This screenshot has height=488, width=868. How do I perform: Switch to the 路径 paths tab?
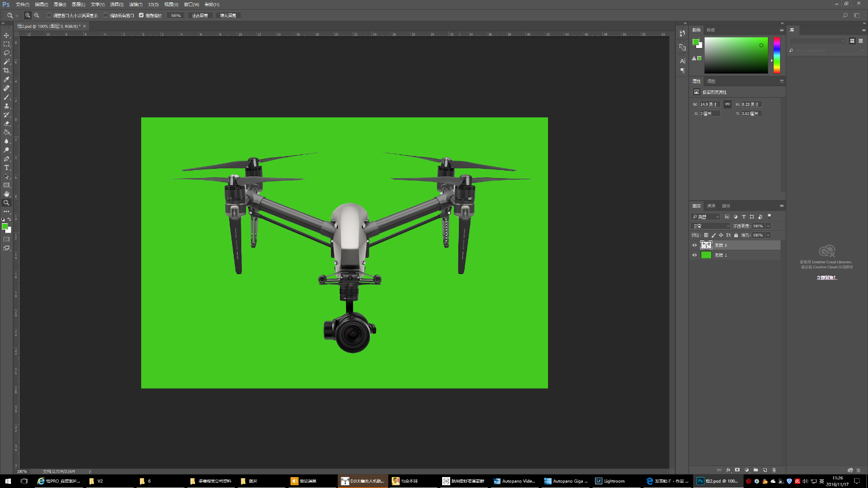point(726,206)
